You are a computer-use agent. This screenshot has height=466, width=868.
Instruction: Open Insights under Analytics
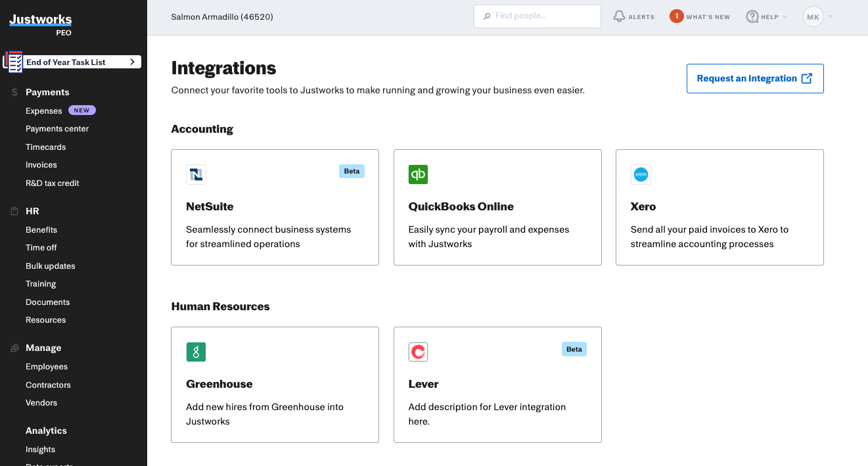pos(41,450)
